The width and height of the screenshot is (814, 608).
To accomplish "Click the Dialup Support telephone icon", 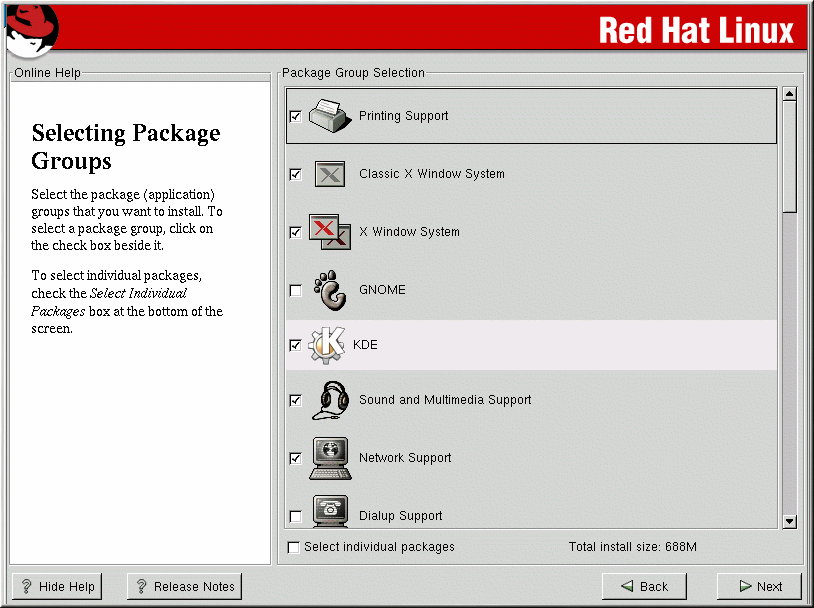I will click(329, 512).
